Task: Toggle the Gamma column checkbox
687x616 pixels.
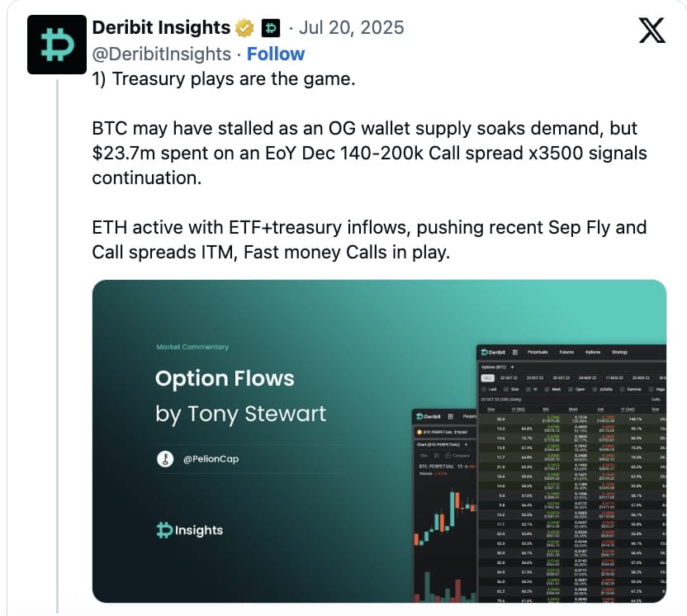Action: tap(622, 389)
